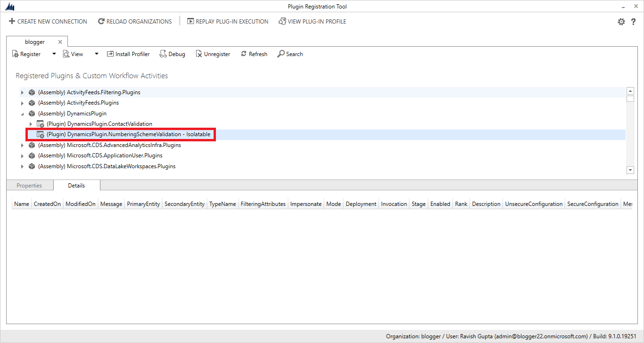Click View Plug-in Profile label
This screenshot has width=644, height=343.
click(317, 21)
